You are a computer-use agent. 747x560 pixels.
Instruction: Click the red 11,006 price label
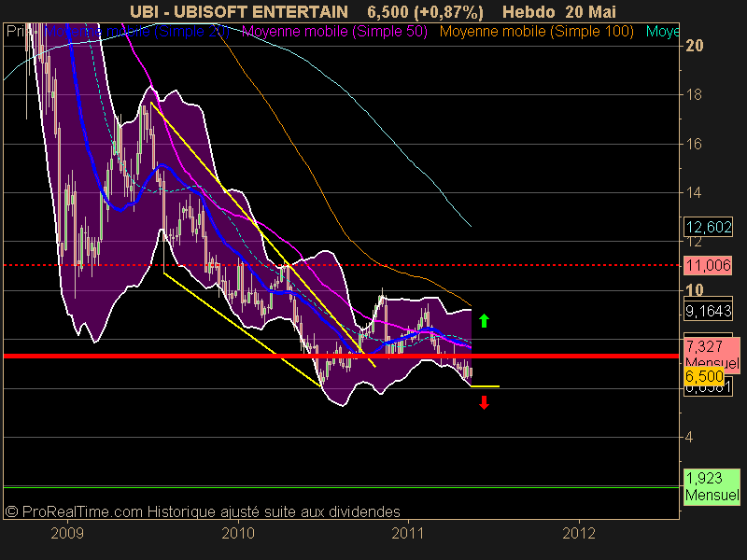tap(709, 265)
